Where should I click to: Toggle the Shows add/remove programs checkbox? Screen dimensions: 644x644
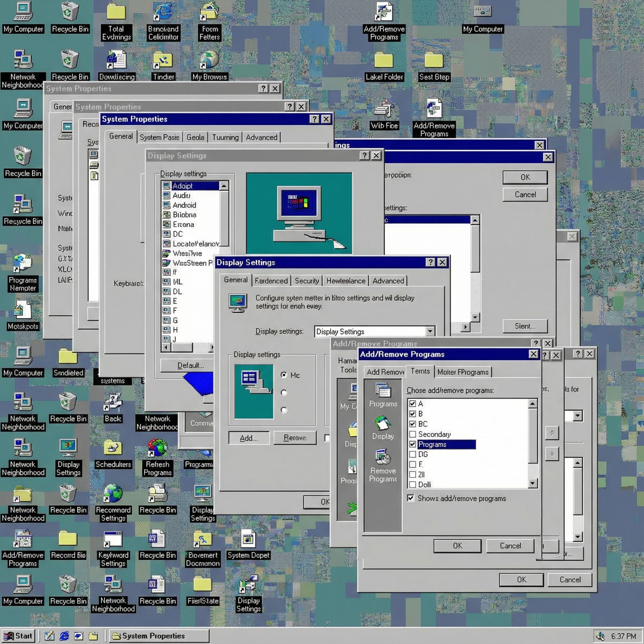click(411, 498)
